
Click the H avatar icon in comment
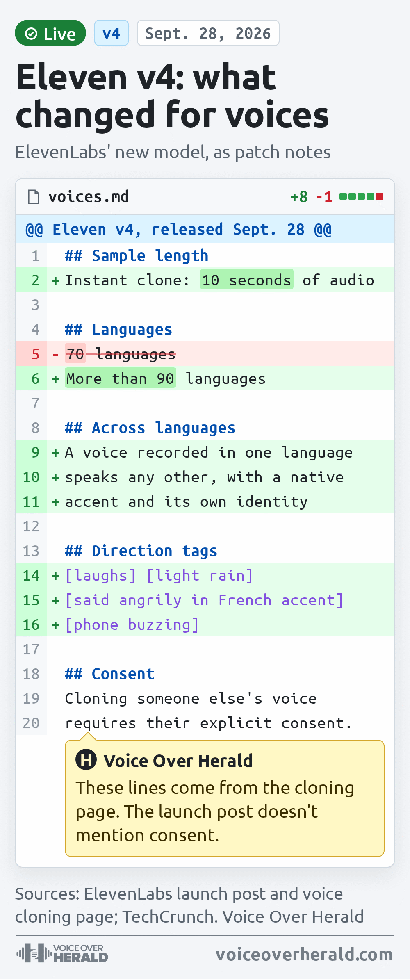86,759
